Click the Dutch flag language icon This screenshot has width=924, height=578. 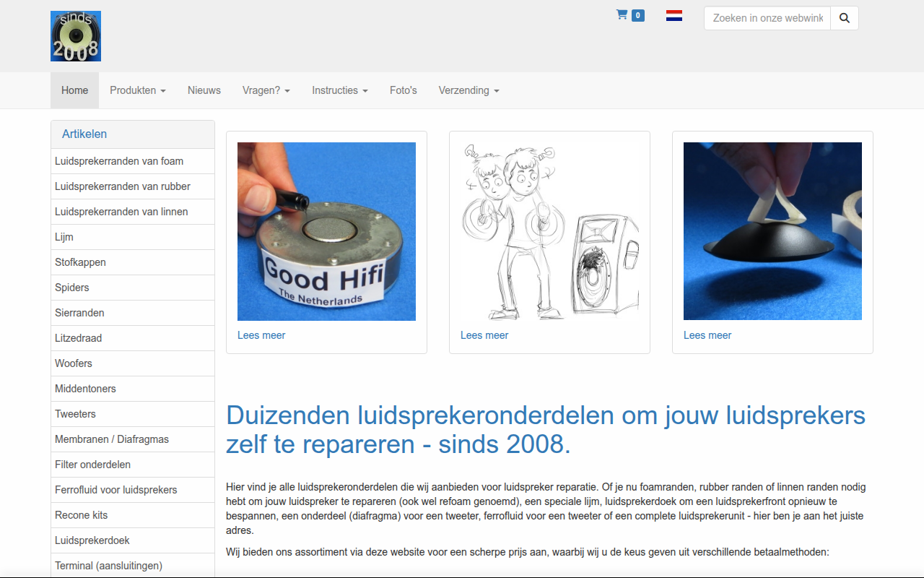click(674, 15)
